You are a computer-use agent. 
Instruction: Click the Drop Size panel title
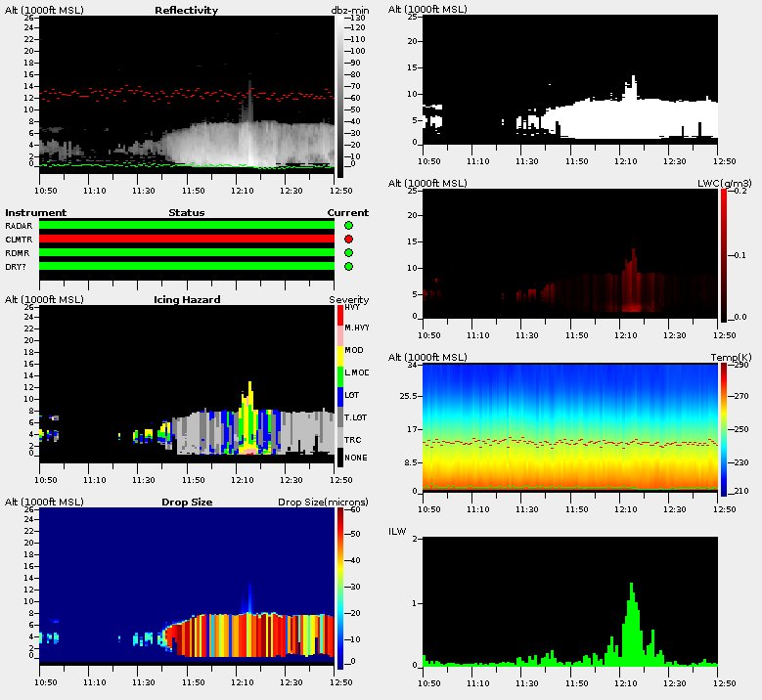point(186,503)
